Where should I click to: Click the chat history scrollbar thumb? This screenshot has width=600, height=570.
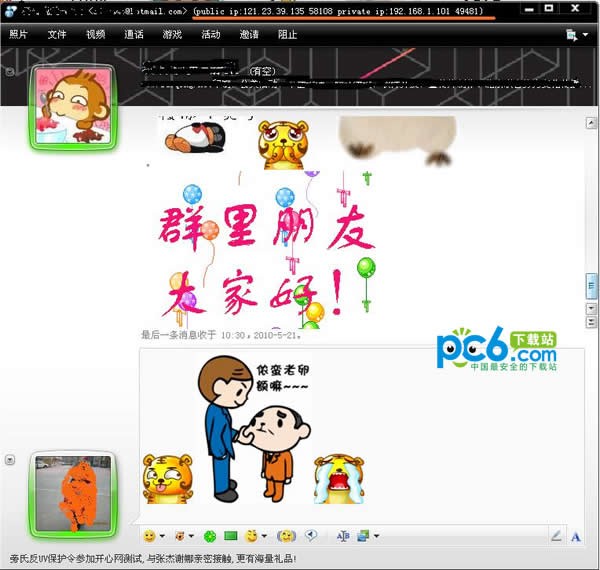pyautogui.click(x=591, y=286)
